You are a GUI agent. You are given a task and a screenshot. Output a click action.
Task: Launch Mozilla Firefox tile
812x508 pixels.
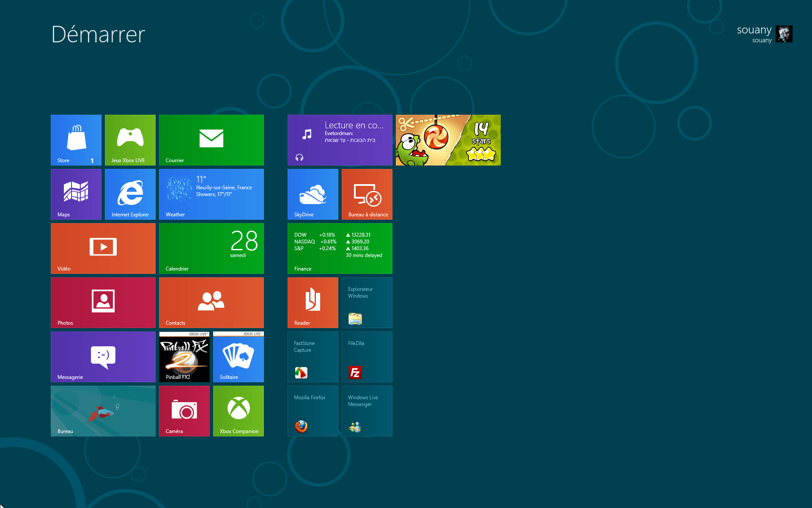[313, 411]
